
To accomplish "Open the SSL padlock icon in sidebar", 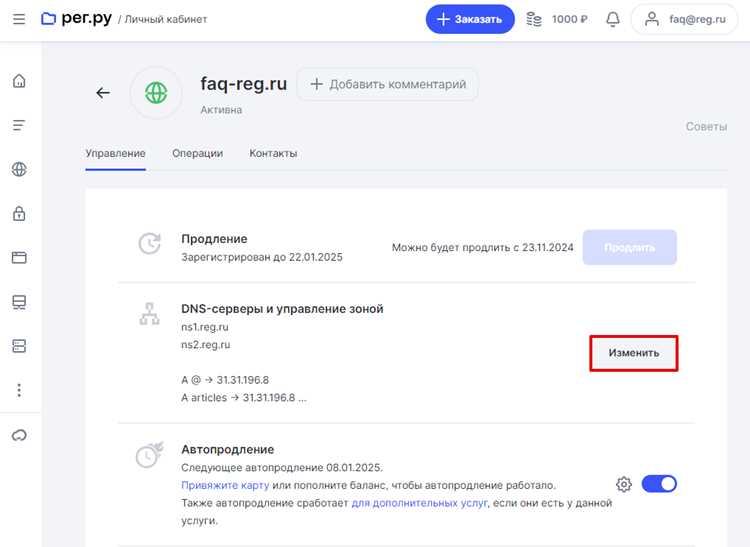I will 19,213.
